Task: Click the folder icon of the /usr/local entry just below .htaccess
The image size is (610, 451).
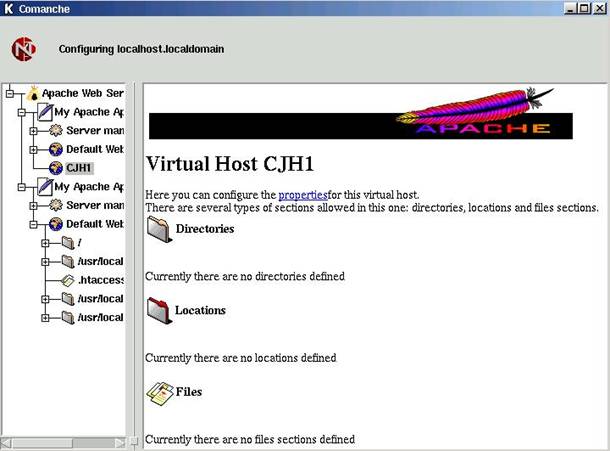Action: (x=68, y=299)
